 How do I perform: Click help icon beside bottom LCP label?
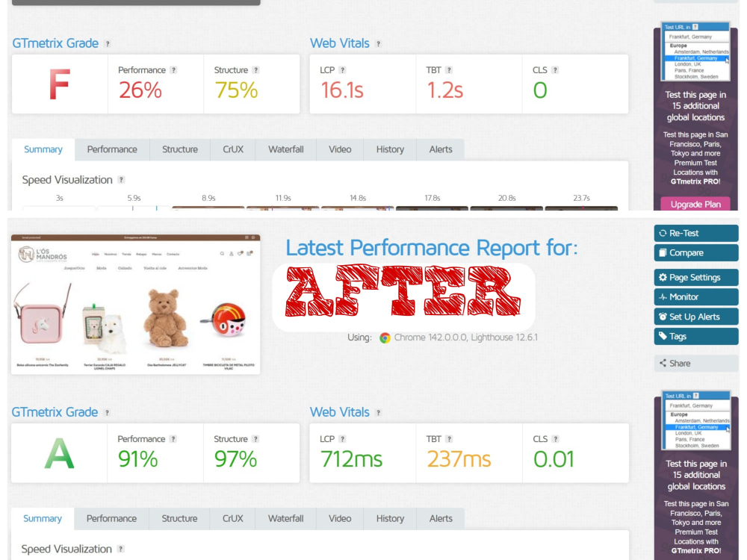(x=342, y=439)
